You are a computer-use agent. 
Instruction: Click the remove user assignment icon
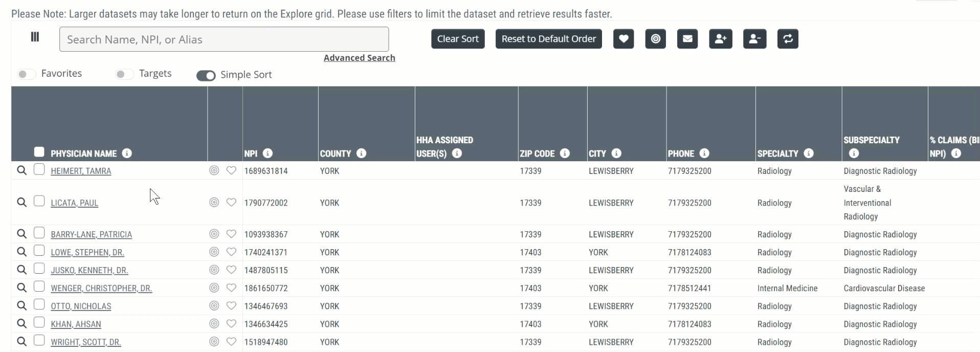[x=754, y=39]
